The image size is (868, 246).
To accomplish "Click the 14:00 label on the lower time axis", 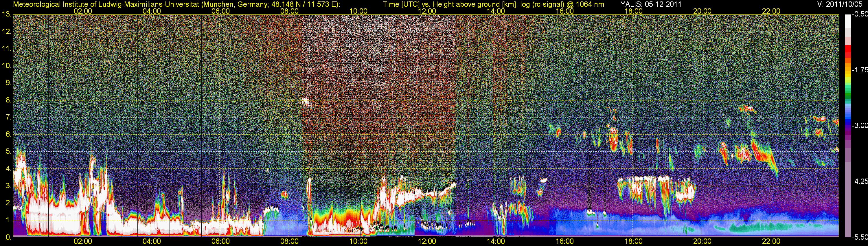I will (496, 242).
